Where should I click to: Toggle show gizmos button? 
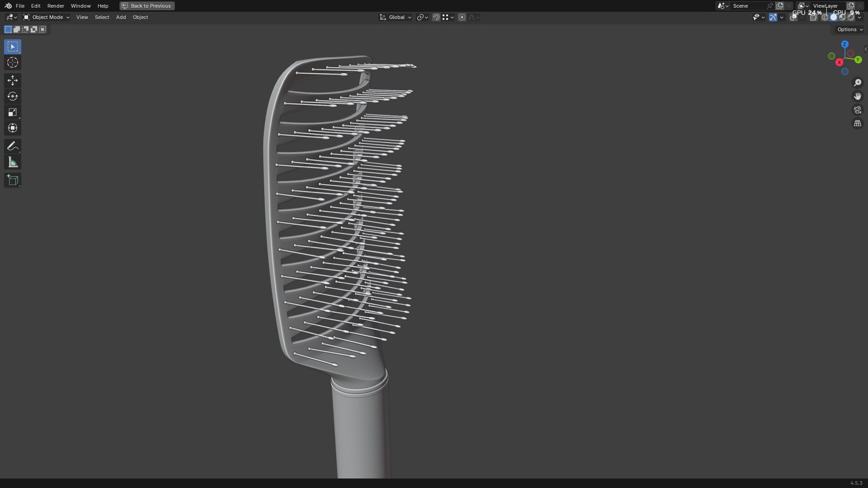coord(773,17)
